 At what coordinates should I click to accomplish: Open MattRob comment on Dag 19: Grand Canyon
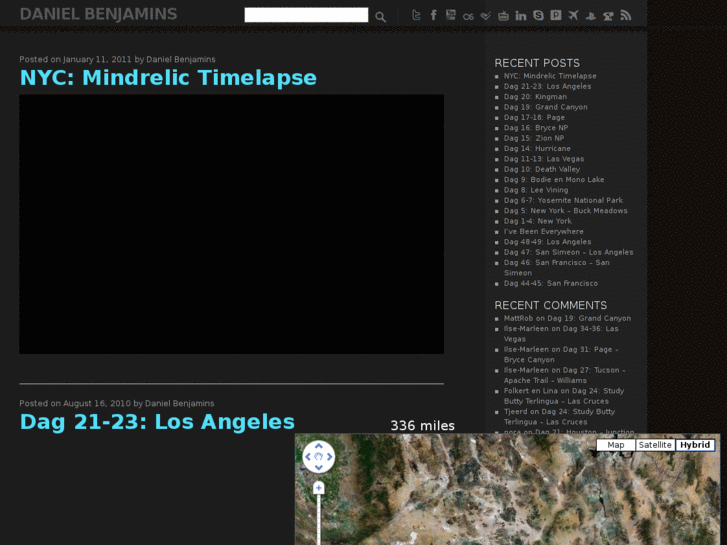pyautogui.click(x=567, y=318)
